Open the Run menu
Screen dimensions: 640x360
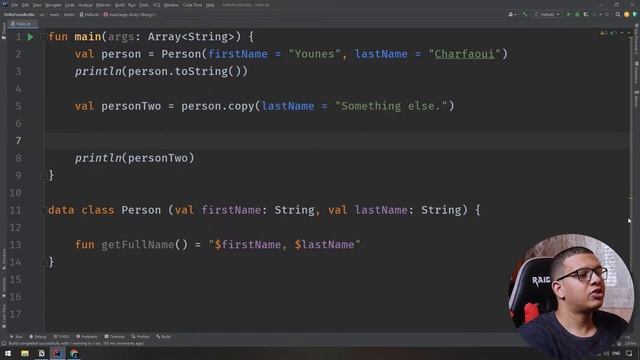(132, 5)
